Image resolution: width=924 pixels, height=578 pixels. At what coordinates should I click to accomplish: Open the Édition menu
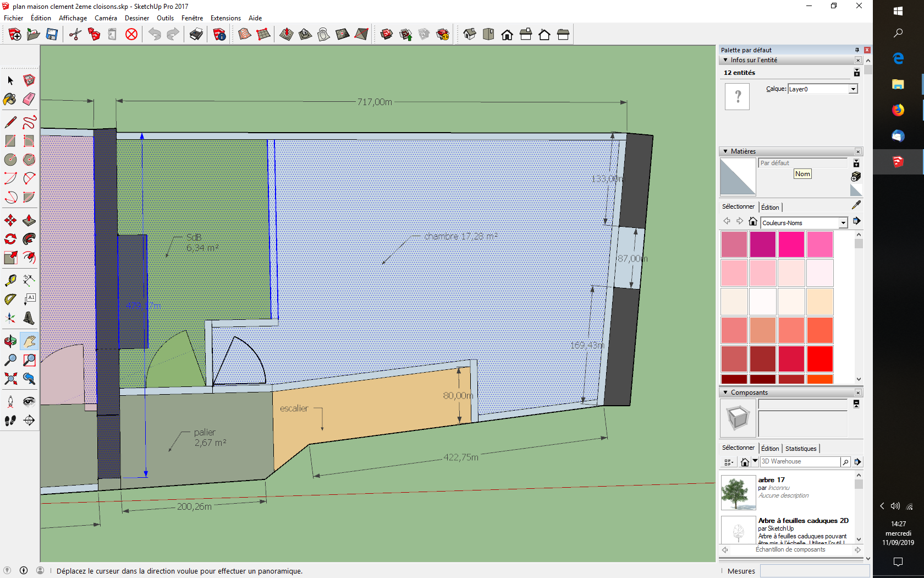[41, 18]
